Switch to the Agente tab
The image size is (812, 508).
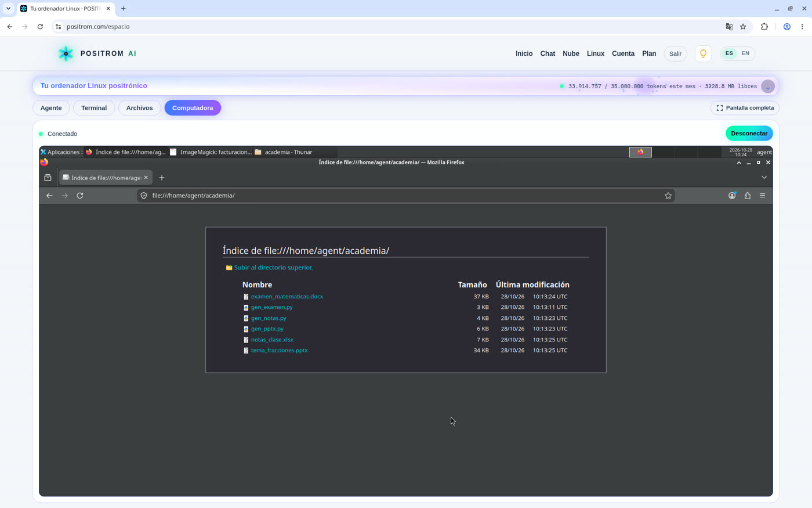click(x=51, y=108)
